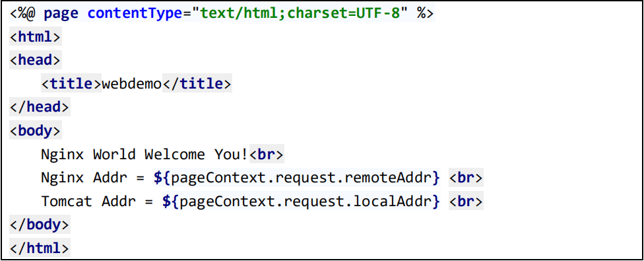Click the opening body tag
Screen dimensions: 644x261
[x=36, y=131]
